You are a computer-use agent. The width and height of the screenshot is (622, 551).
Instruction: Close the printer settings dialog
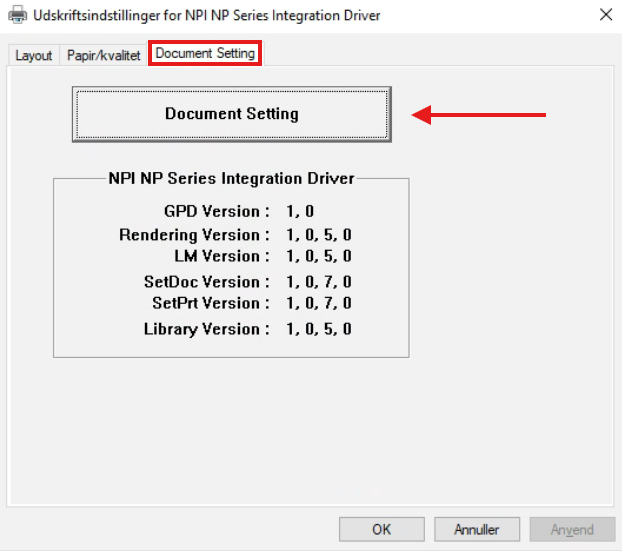[605, 15]
